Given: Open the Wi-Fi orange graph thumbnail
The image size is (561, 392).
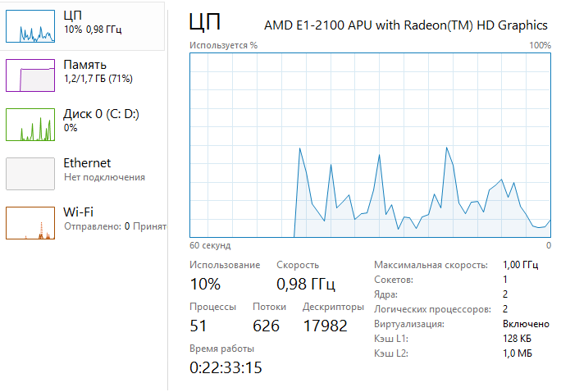Looking at the screenshot, I should click(30, 223).
